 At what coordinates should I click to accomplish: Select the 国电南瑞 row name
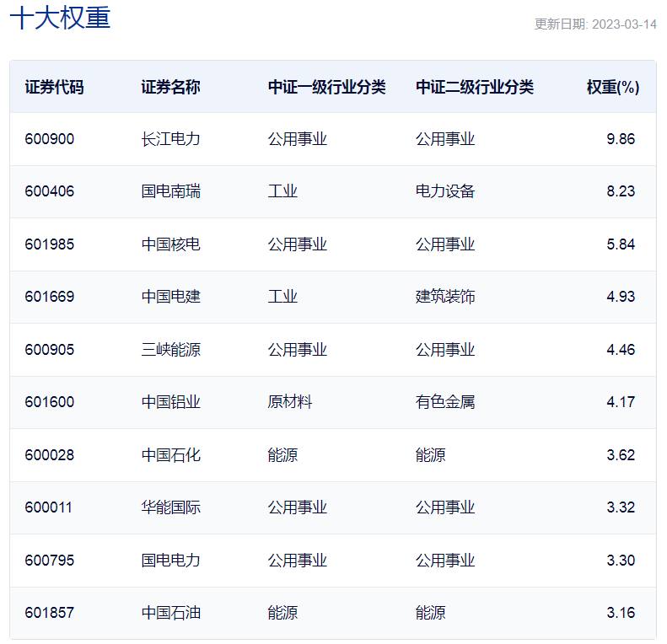coord(170,191)
